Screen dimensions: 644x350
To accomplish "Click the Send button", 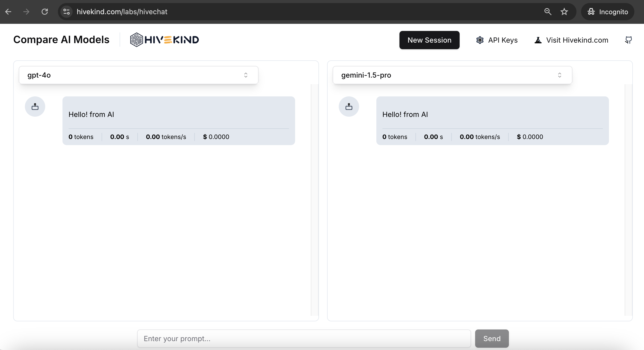I will pyautogui.click(x=492, y=338).
